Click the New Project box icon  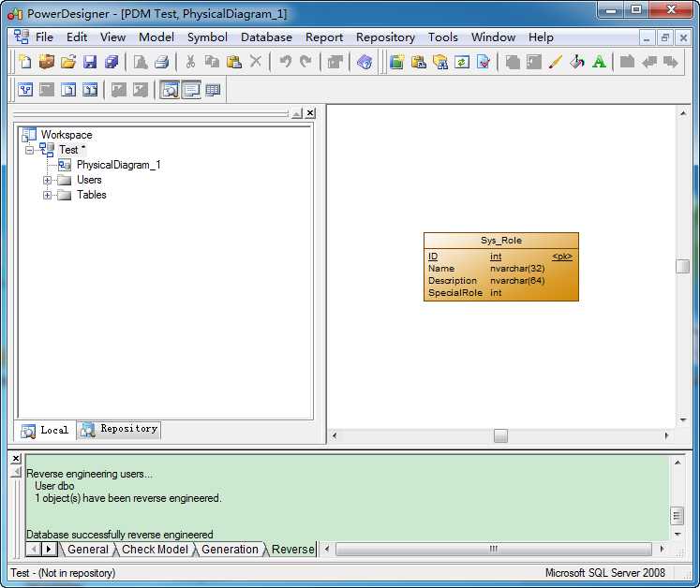point(47,62)
